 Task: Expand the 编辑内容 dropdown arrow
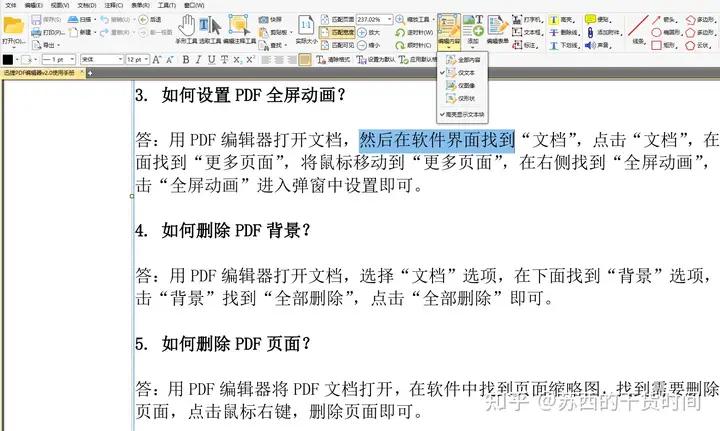tap(449, 47)
